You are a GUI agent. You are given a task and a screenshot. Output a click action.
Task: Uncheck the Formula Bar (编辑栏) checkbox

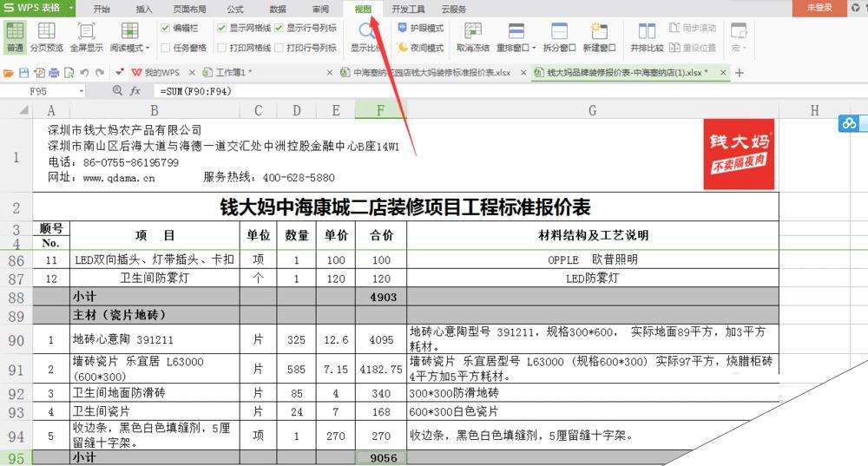[165, 28]
